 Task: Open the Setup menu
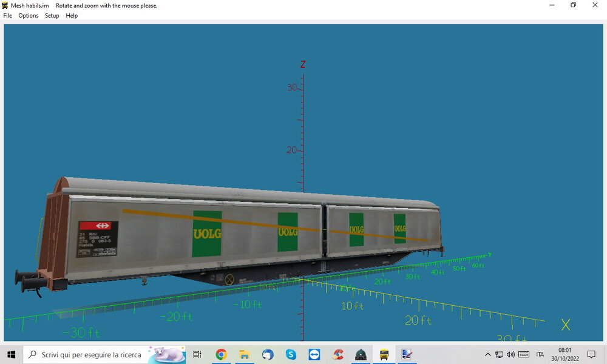point(52,16)
